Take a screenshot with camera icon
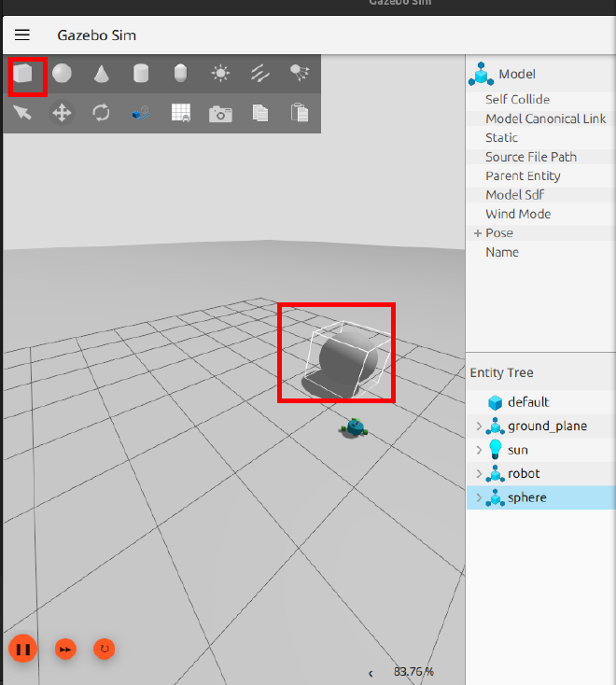Image resolution: width=616 pixels, height=685 pixels. pyautogui.click(x=220, y=114)
